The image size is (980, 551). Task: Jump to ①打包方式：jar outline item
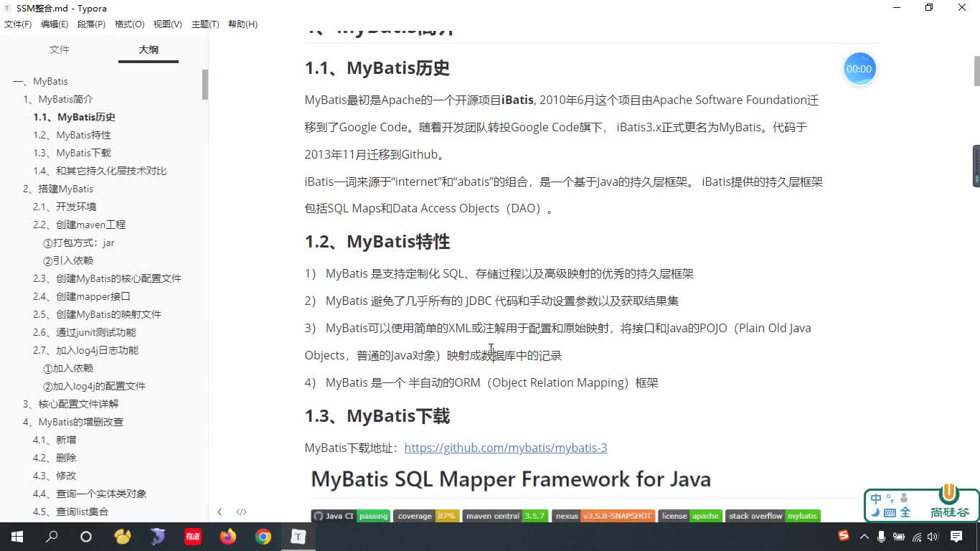pos(79,242)
